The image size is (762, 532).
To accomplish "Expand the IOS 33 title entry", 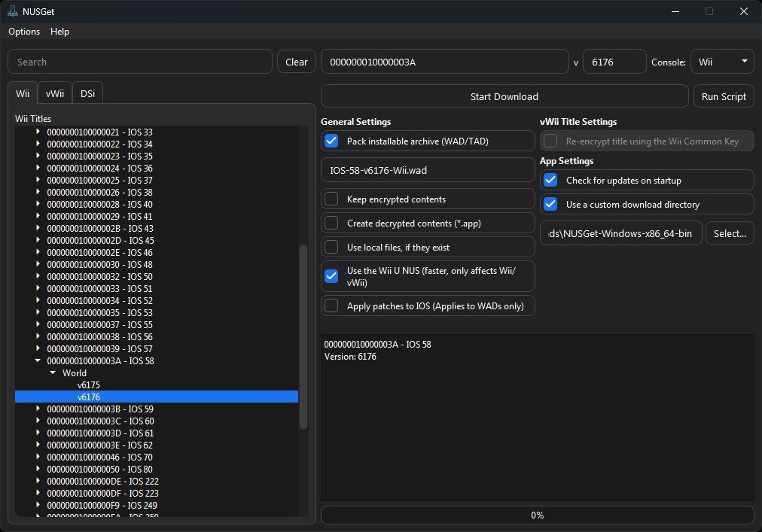I will tap(38, 132).
